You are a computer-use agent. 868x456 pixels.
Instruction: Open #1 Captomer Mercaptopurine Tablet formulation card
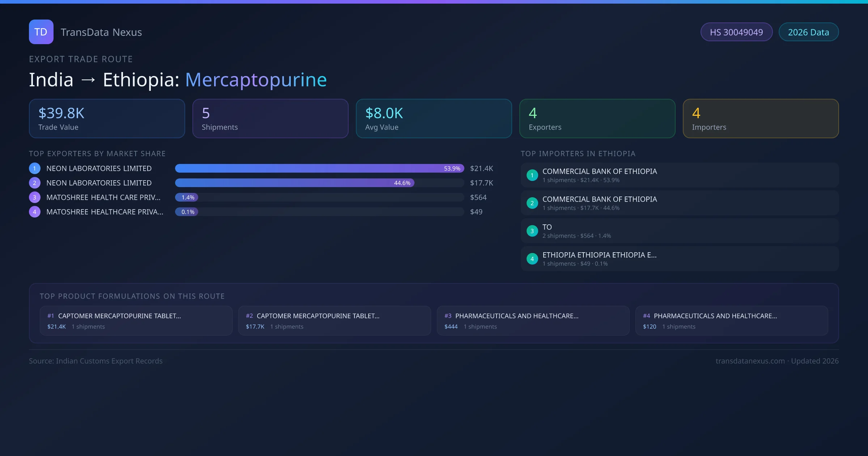coord(136,321)
